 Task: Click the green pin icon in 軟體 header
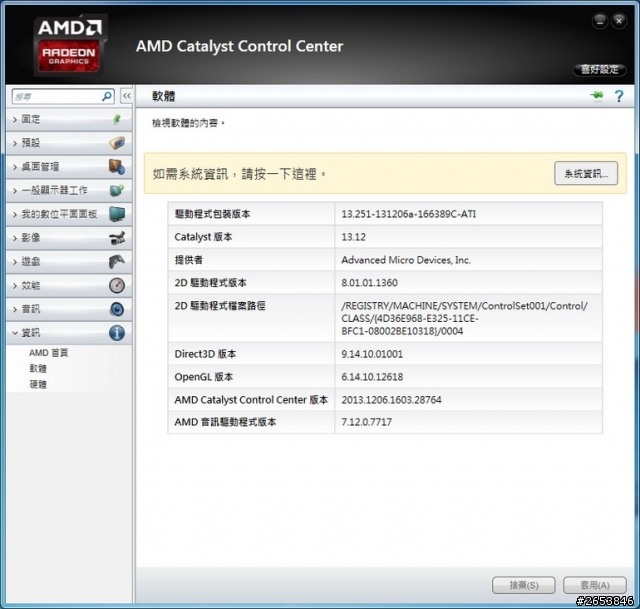(x=596, y=96)
